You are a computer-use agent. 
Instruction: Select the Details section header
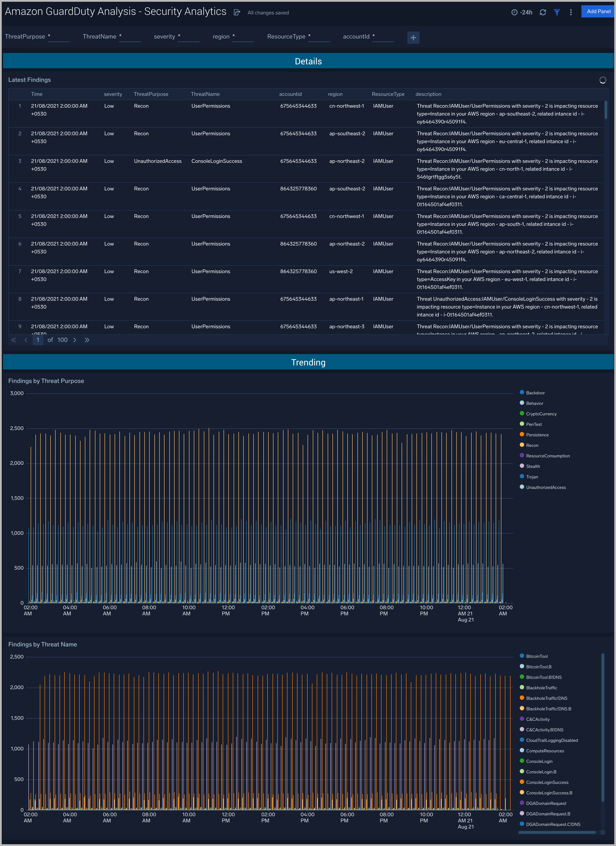coord(308,61)
